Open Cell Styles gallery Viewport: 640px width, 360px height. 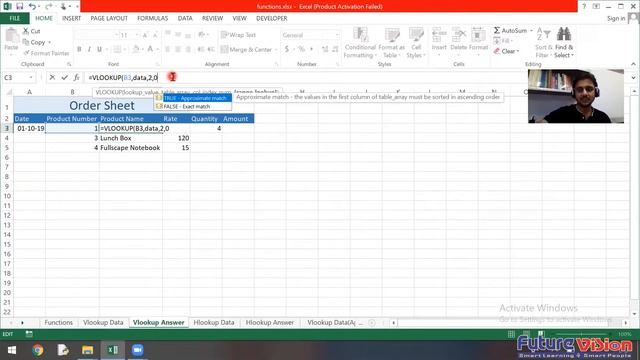(416, 43)
